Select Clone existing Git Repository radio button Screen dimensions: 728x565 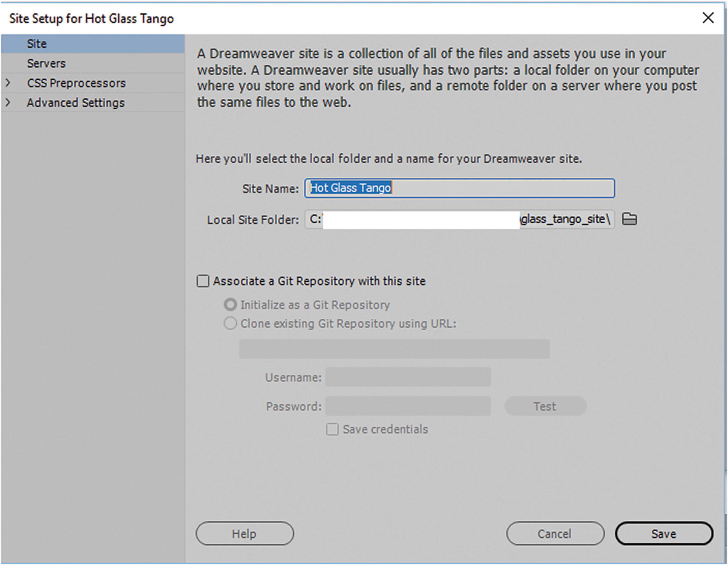point(230,323)
